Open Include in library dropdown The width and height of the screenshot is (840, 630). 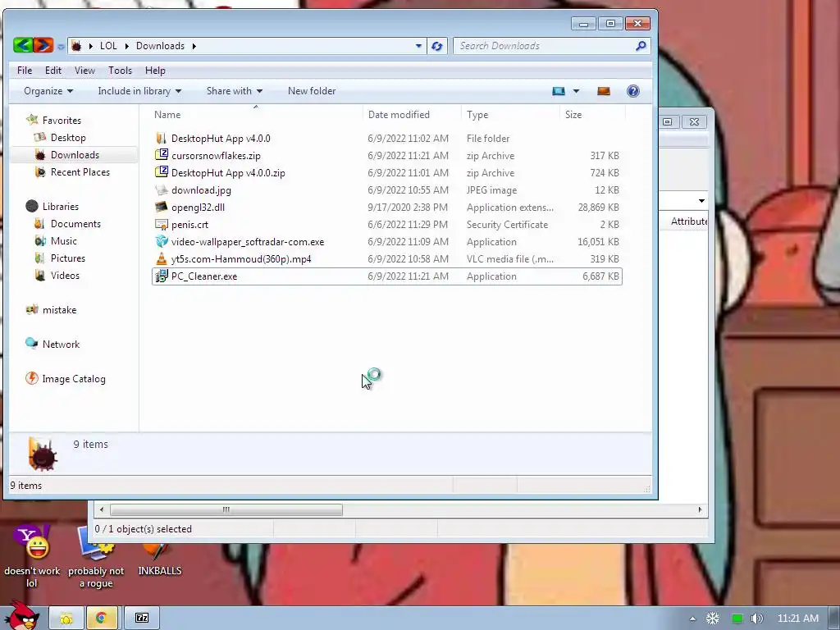tap(139, 91)
